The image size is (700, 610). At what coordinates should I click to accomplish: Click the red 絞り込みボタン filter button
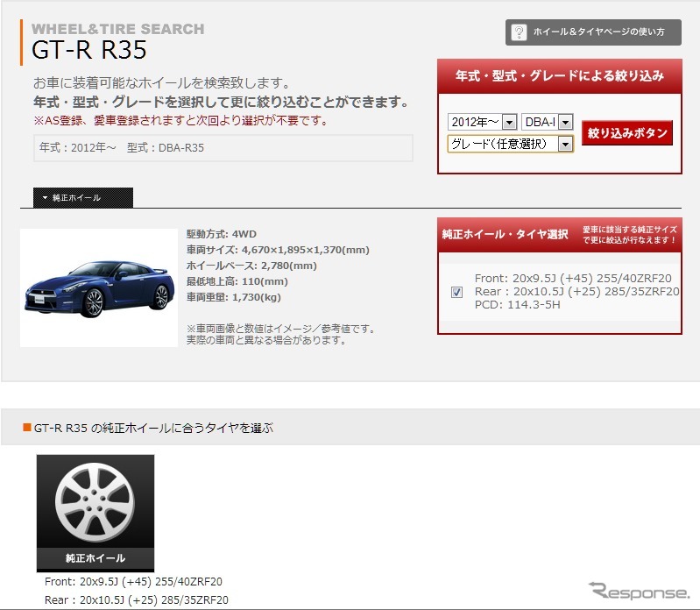point(626,132)
